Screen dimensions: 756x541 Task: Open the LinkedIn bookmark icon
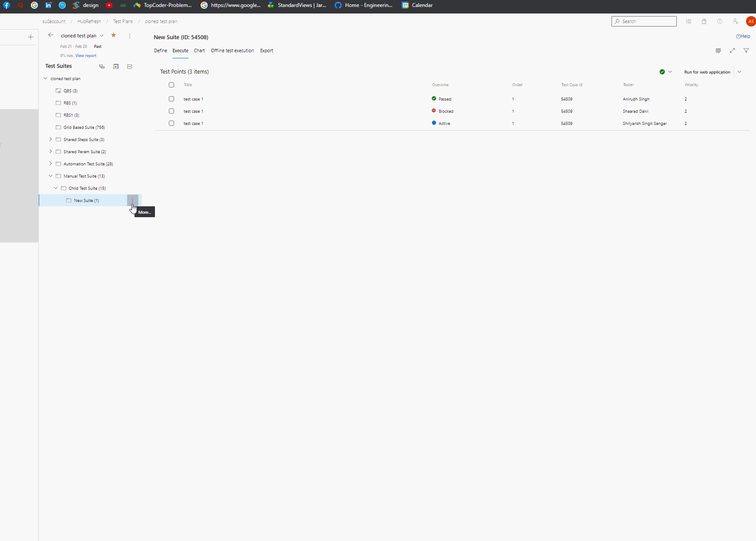click(48, 5)
